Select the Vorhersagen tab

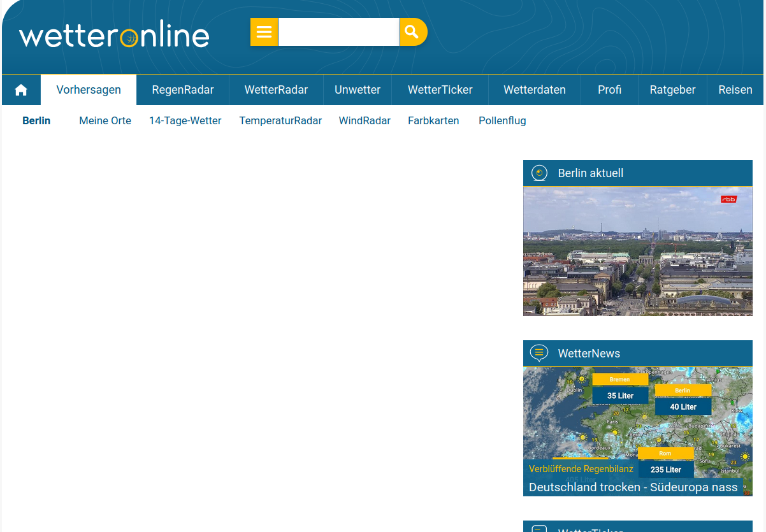tap(89, 90)
